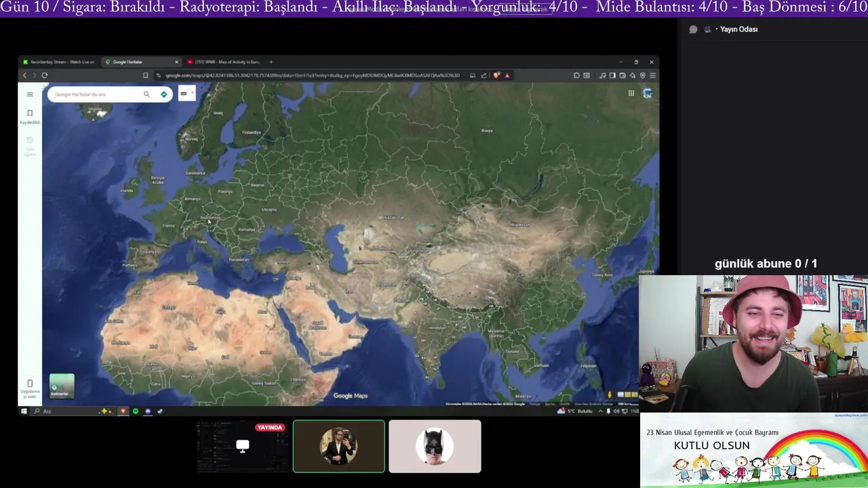Select the Batman mask participant thumbnail

pyautogui.click(x=435, y=446)
